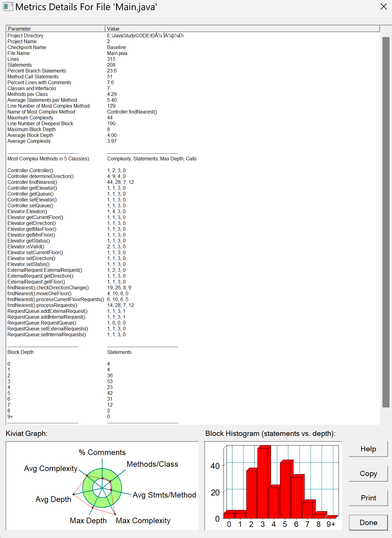
Task: Click the vertical scrollbar thumb
Action: coord(386,222)
